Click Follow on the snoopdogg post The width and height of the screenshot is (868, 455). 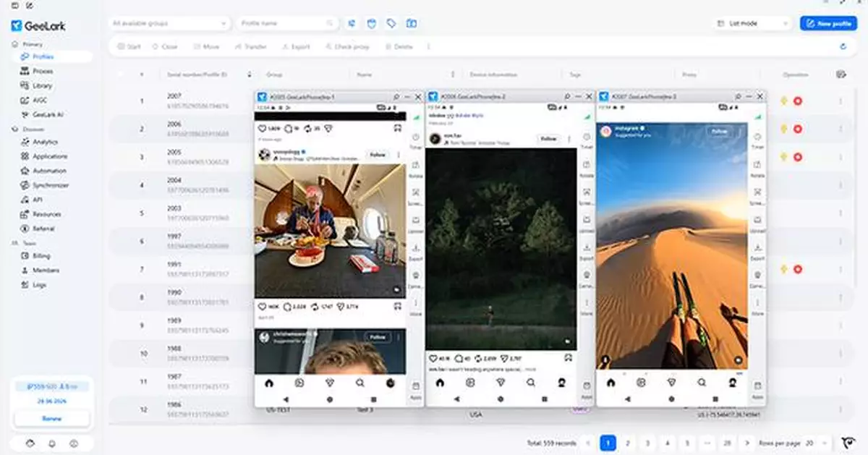coord(378,155)
